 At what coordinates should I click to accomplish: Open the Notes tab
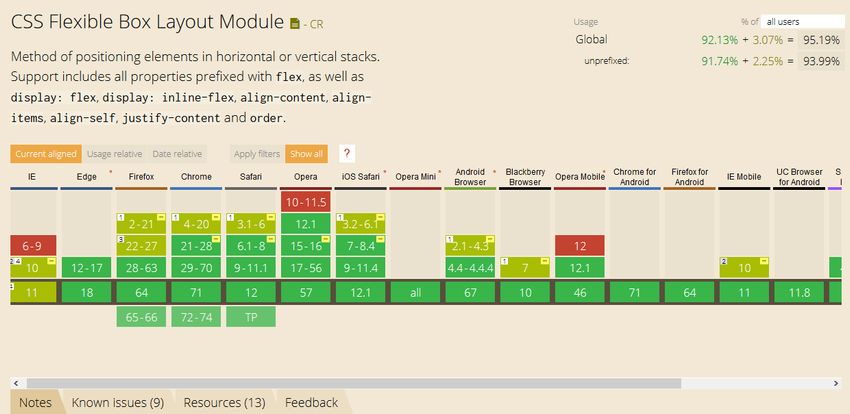click(36, 403)
